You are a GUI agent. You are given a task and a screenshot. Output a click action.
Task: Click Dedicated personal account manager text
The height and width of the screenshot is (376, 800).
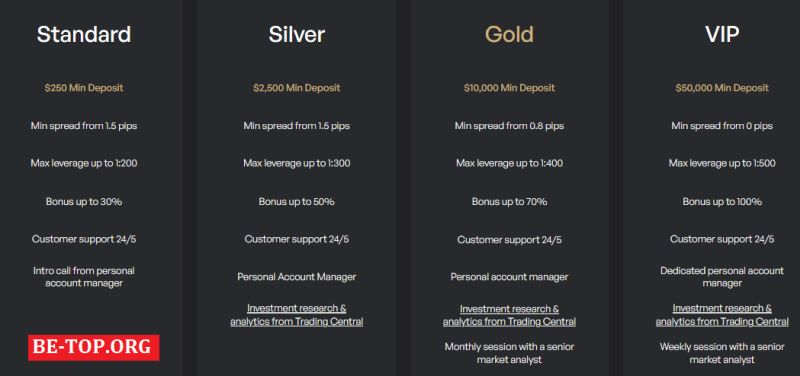click(x=722, y=277)
